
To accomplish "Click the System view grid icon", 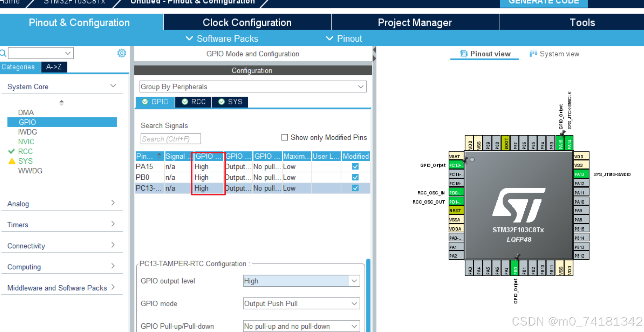I will point(533,53).
